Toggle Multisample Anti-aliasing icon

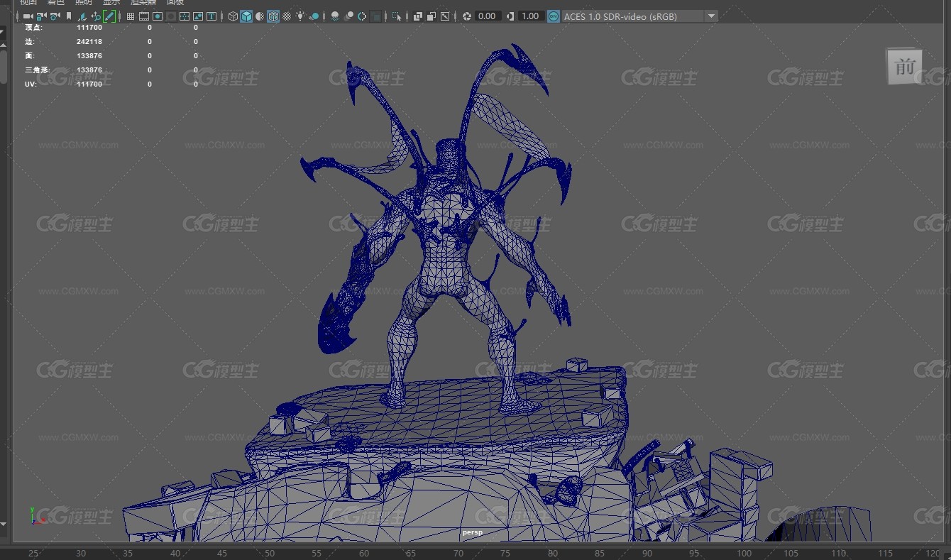(362, 16)
